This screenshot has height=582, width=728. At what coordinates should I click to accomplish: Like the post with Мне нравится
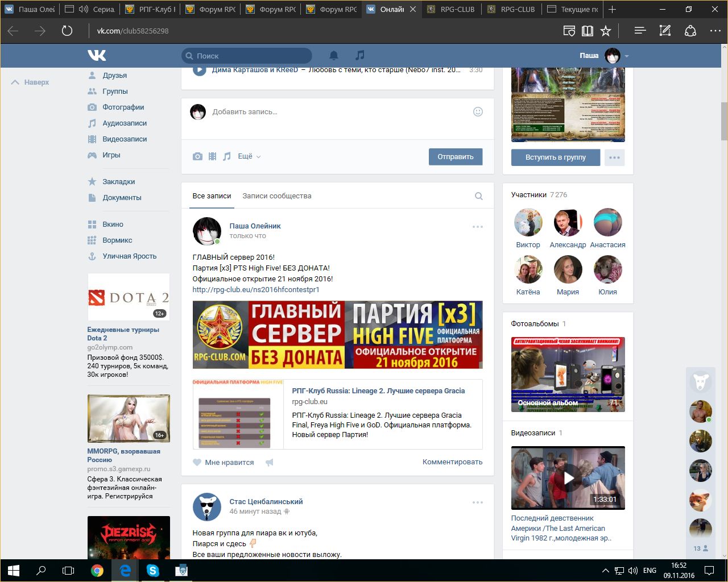click(224, 463)
